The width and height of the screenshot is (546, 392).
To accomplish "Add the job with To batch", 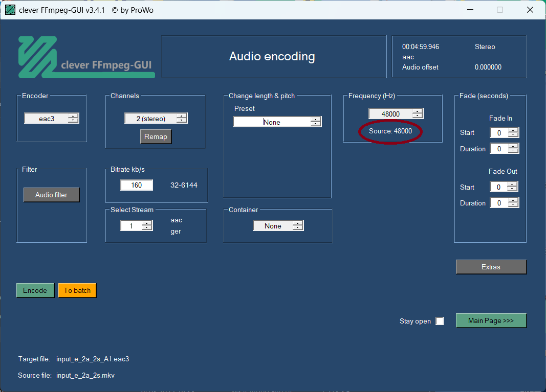I will point(77,290).
